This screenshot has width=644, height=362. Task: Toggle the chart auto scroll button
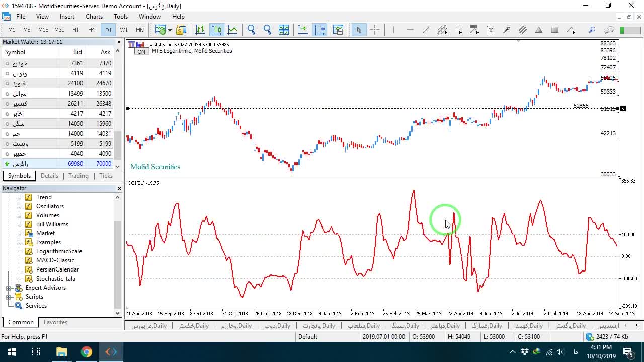(x=303, y=30)
